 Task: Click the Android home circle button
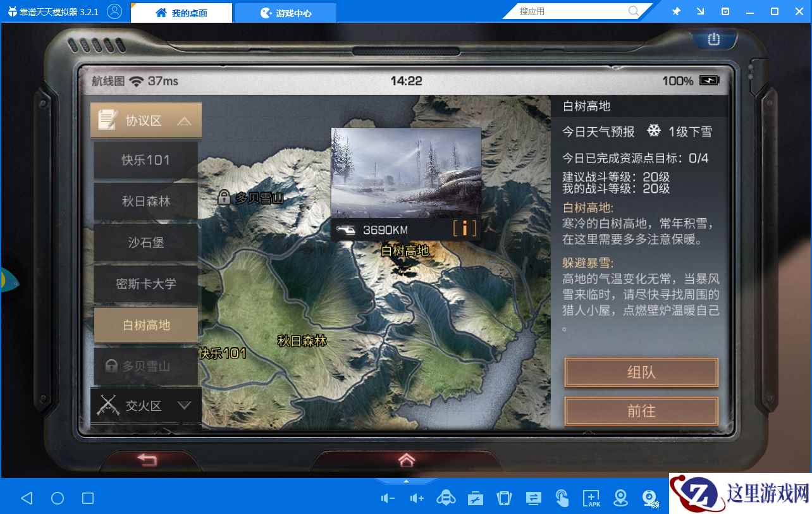tap(58, 498)
